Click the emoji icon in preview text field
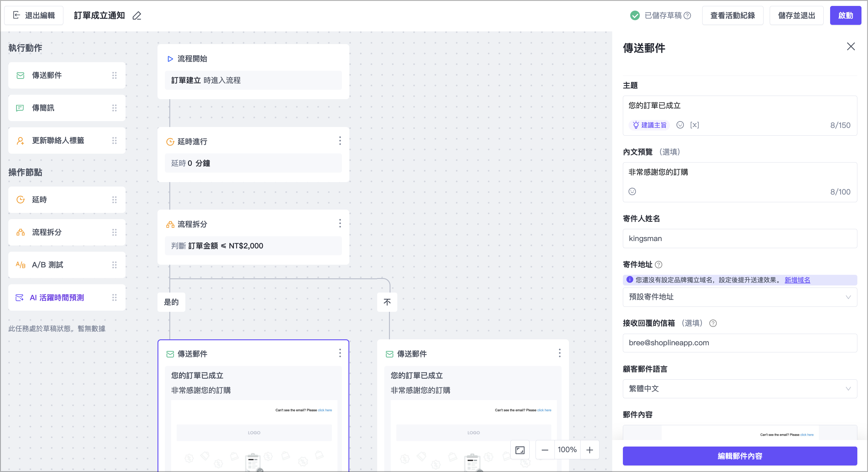 pos(632,192)
